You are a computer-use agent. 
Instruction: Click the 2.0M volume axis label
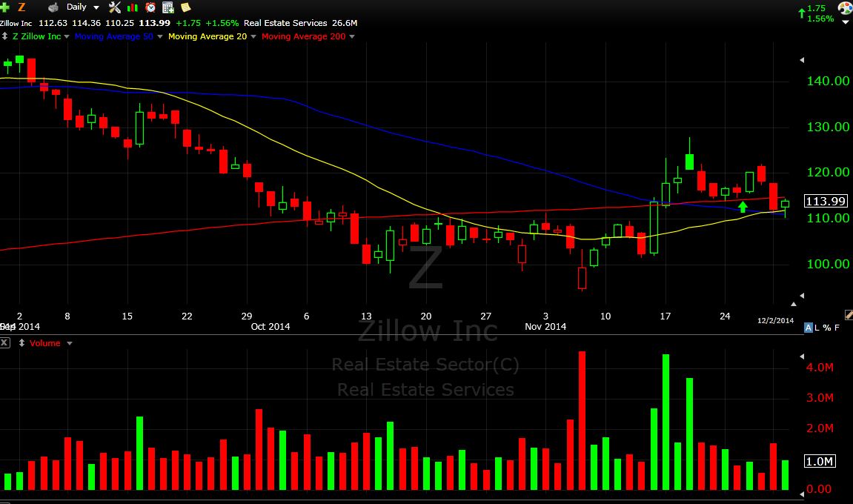click(x=820, y=428)
